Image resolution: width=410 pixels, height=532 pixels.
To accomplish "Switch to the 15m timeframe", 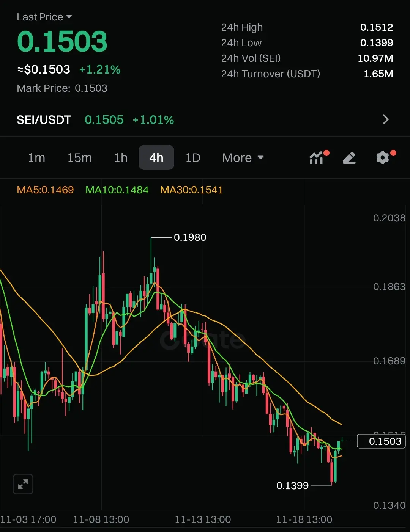I will point(80,158).
